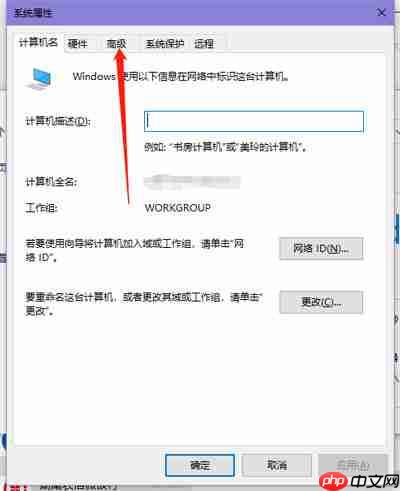Image resolution: width=400 pixels, height=491 pixels.
Task: Click the example text under description field
Action: (226, 147)
